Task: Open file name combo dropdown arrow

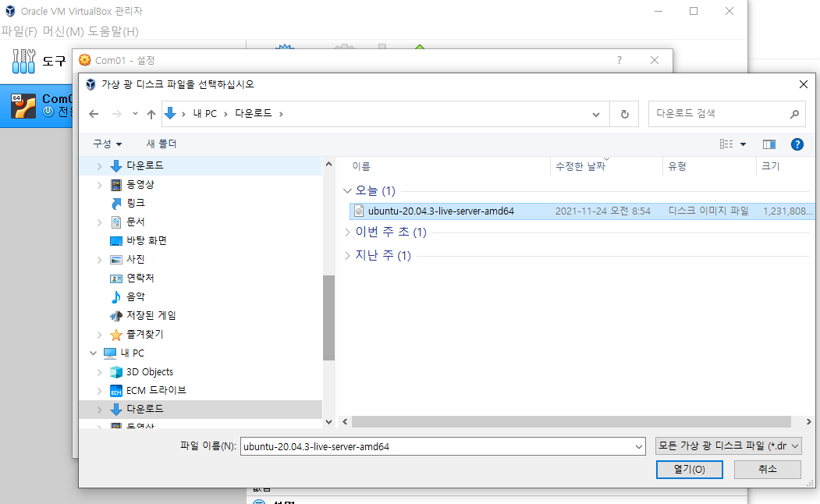Action: point(639,446)
